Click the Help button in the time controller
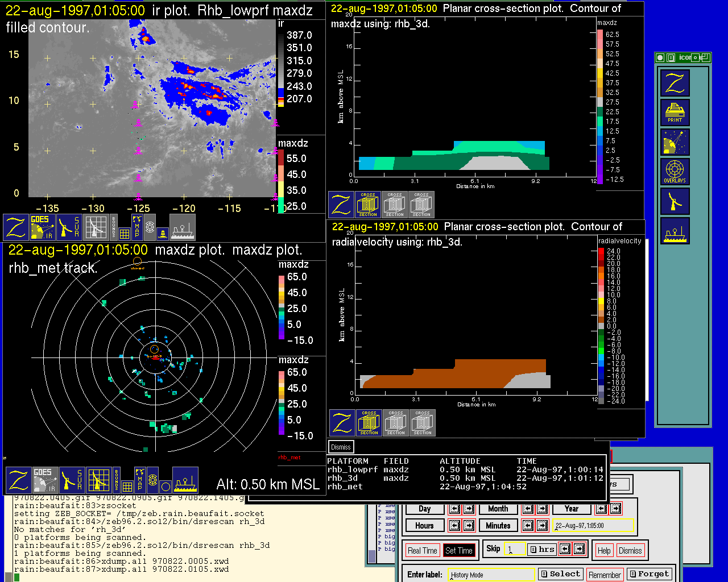This screenshot has height=582, width=728. coord(604,550)
